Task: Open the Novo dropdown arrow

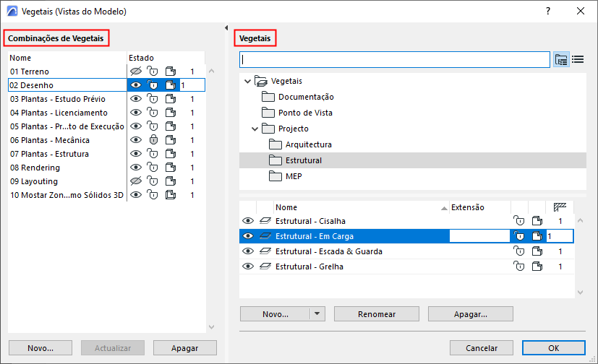Action: [317, 314]
